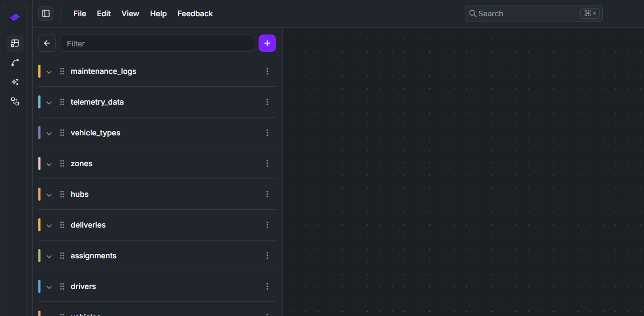Expand the vehicle_types table
Screen dimensions: 644x316
pos(49,133)
